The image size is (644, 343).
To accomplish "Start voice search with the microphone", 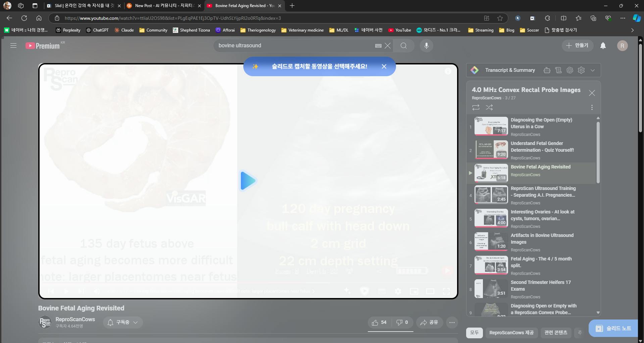I will click(427, 46).
